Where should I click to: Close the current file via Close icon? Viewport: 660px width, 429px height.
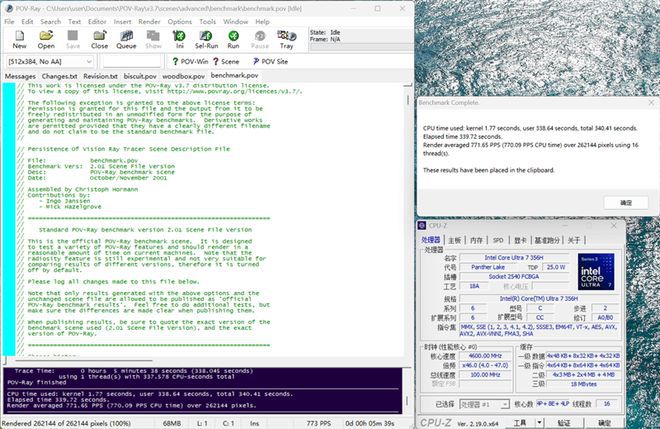(99, 40)
